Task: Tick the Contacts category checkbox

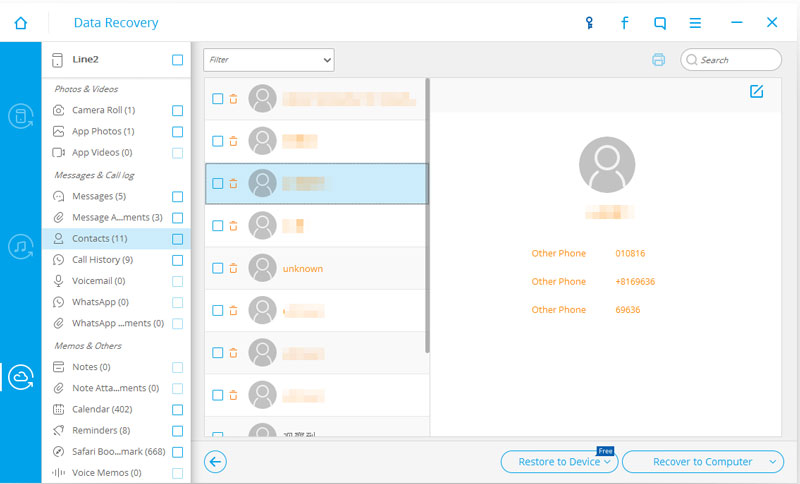Action: tap(178, 239)
